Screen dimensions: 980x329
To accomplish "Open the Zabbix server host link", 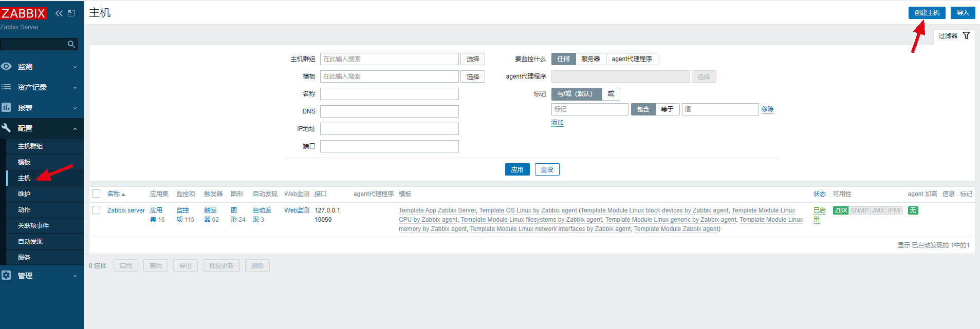I will coord(126,210).
